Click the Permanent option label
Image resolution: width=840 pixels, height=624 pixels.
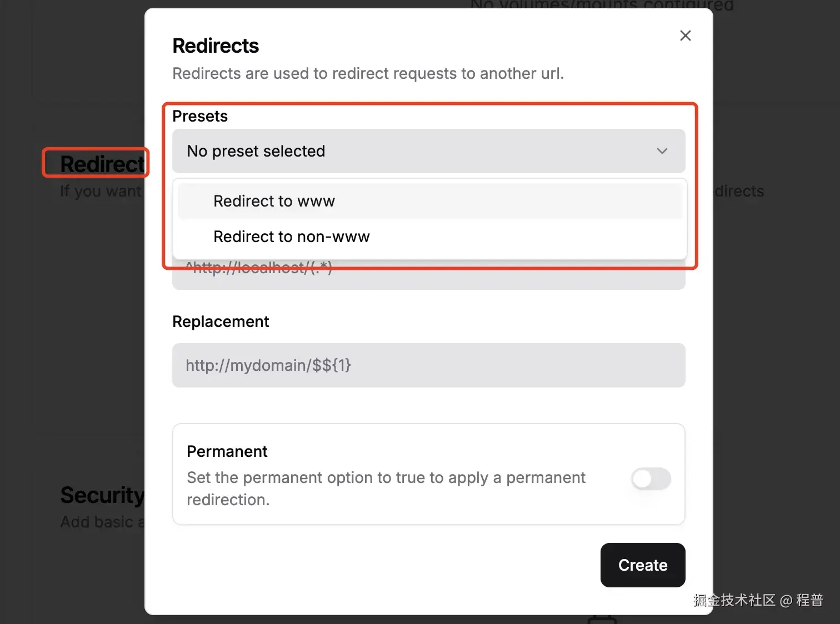227,451
